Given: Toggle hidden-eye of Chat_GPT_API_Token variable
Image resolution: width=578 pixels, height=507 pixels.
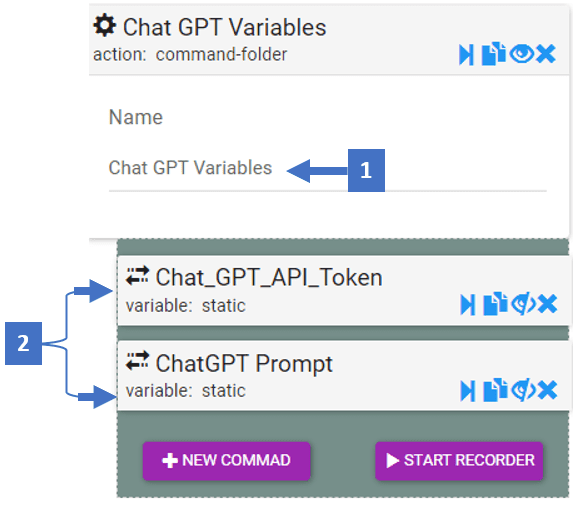Looking at the screenshot, I should coord(523,304).
